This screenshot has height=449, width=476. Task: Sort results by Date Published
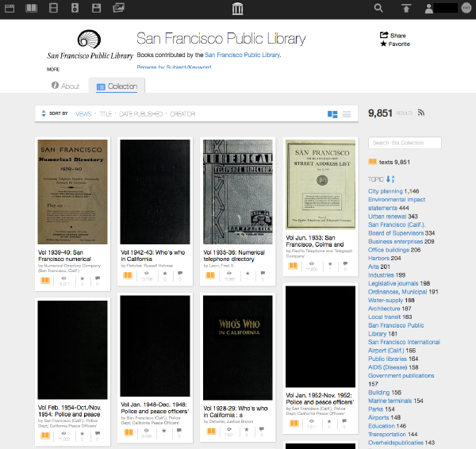[141, 114]
